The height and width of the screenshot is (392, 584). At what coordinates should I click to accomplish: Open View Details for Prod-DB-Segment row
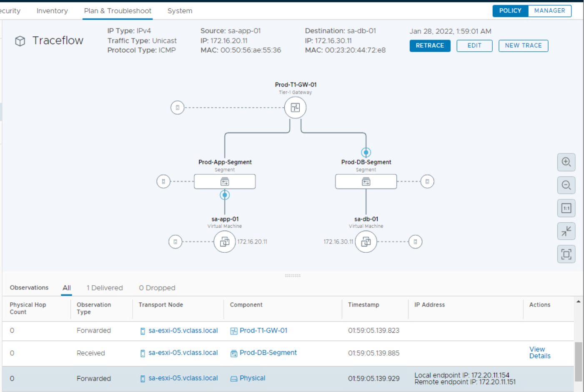(x=540, y=352)
